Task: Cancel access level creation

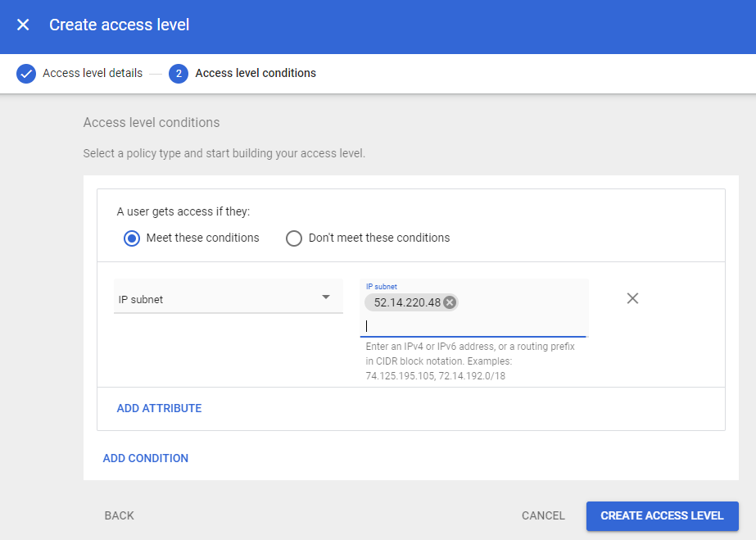Action: [543, 515]
